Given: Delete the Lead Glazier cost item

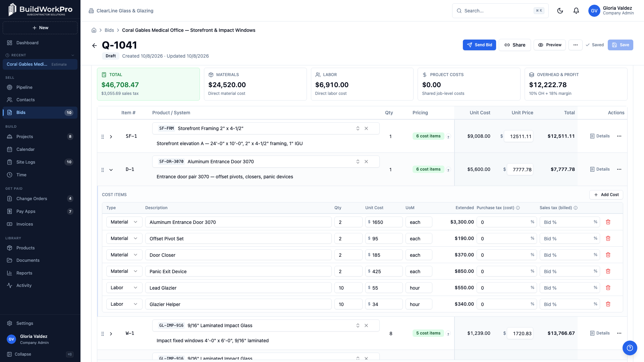Looking at the screenshot, I should [x=608, y=288].
